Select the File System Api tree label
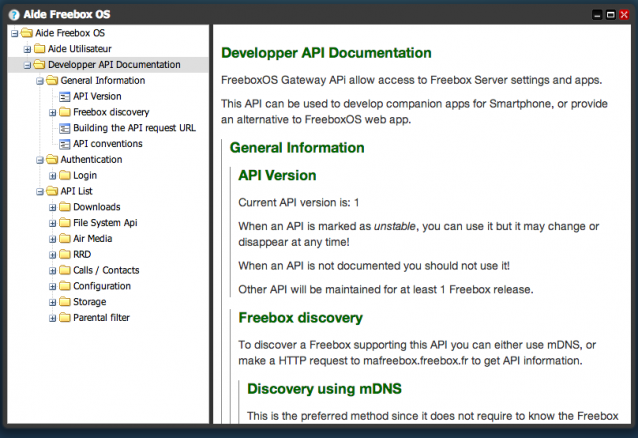 [105, 223]
